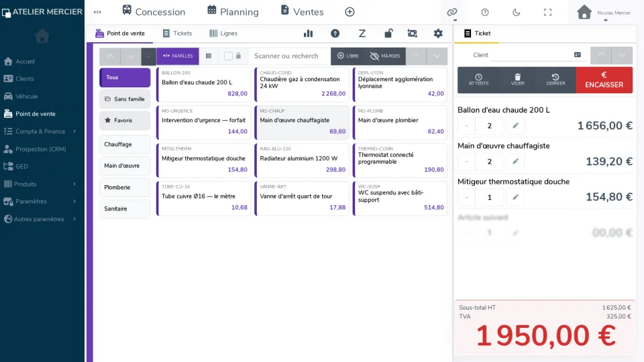The width and height of the screenshot is (644, 362).
Task: Open Prospection (CRM) in sidebar
Action: pyautogui.click(x=41, y=149)
